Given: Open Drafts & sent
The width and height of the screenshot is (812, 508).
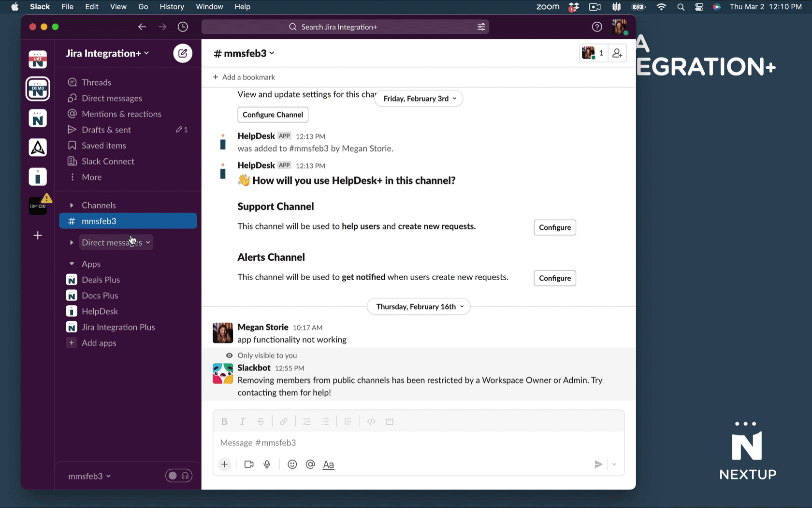Looking at the screenshot, I should click(x=128, y=130).
